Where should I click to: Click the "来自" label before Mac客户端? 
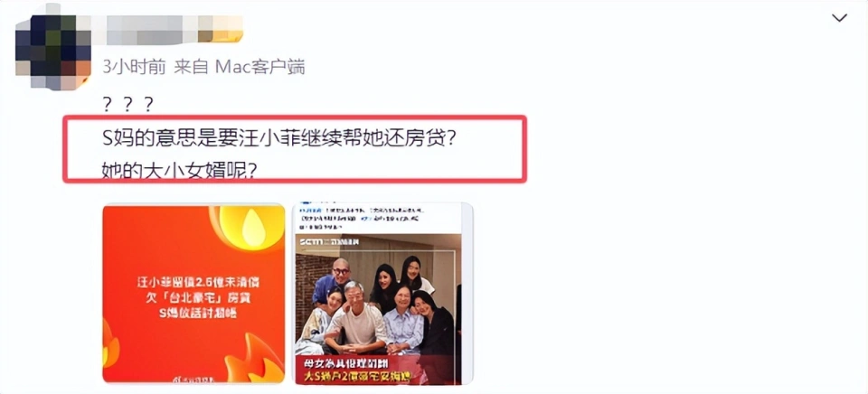tap(191, 67)
